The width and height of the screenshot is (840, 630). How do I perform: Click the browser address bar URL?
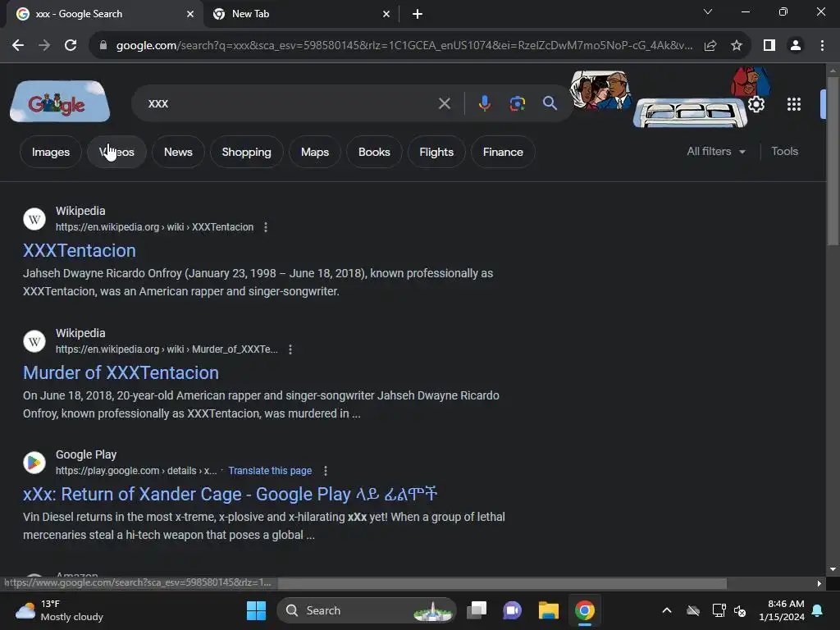(404, 46)
